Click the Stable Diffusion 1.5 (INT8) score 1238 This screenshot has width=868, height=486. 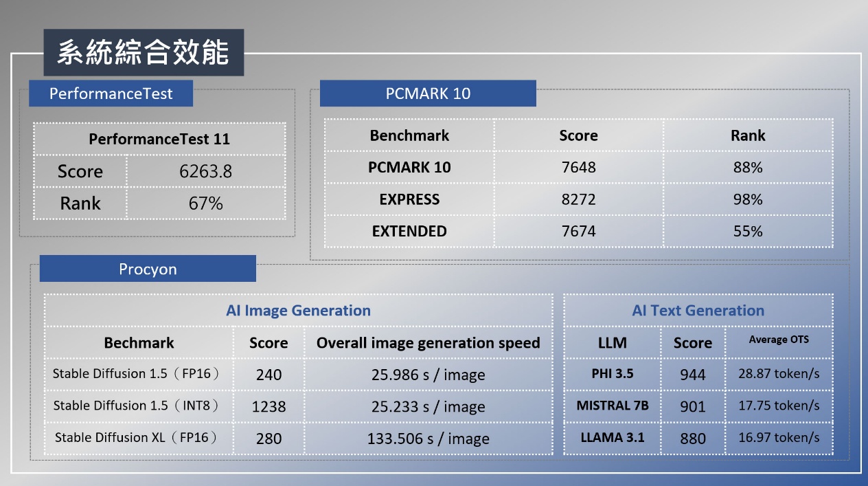pyautogui.click(x=268, y=406)
